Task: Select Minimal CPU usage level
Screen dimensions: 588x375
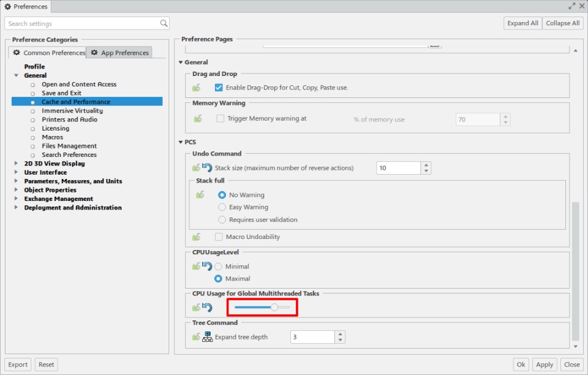Action: pos(218,267)
